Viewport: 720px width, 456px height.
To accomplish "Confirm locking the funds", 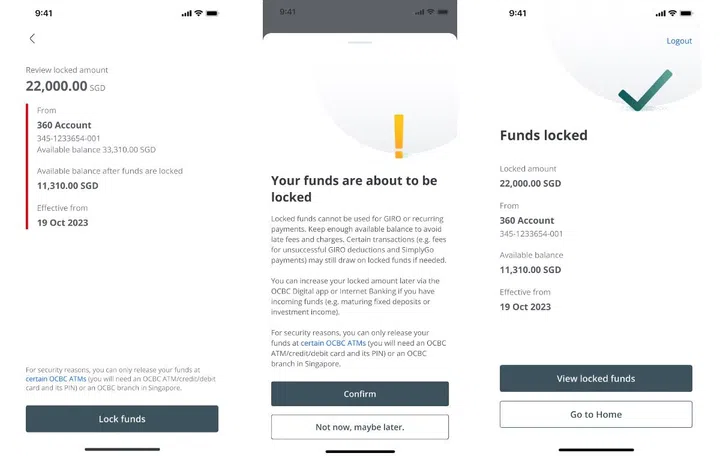I will point(359,394).
